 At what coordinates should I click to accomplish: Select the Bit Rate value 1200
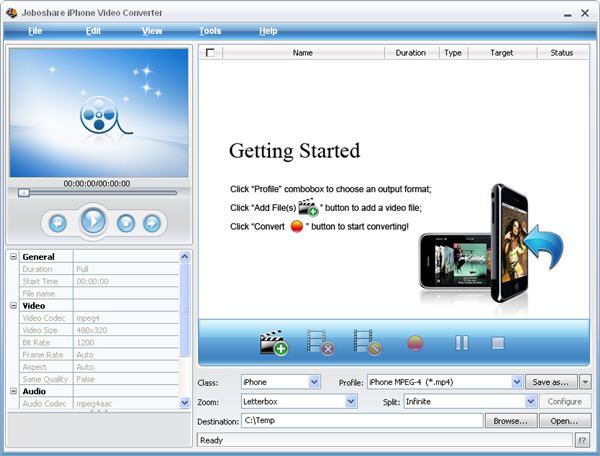126,342
